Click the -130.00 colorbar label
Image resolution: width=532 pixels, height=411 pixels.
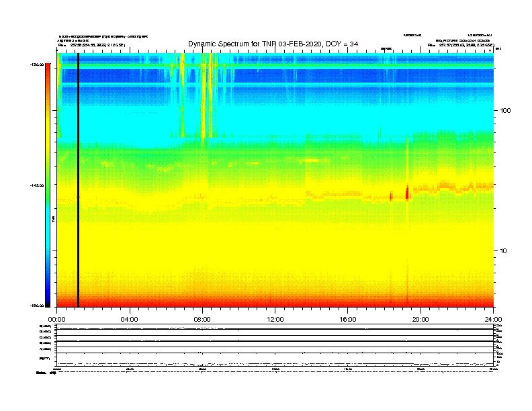pos(37,64)
